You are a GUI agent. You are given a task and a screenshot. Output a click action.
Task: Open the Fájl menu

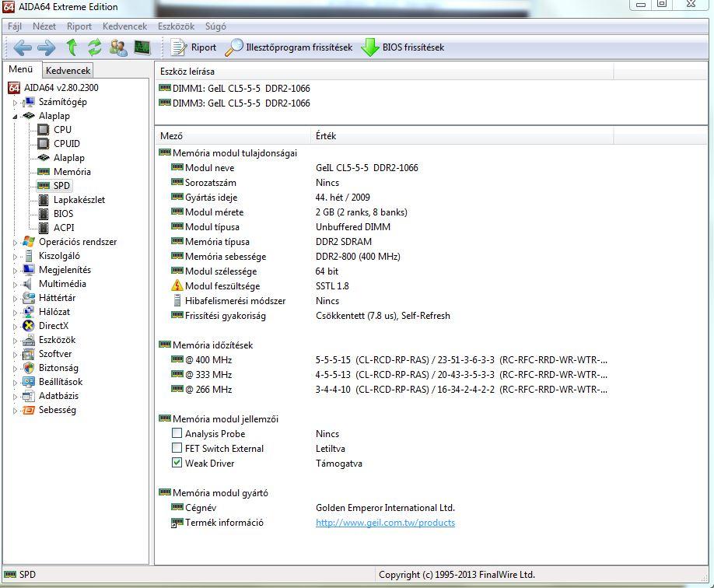(x=15, y=26)
